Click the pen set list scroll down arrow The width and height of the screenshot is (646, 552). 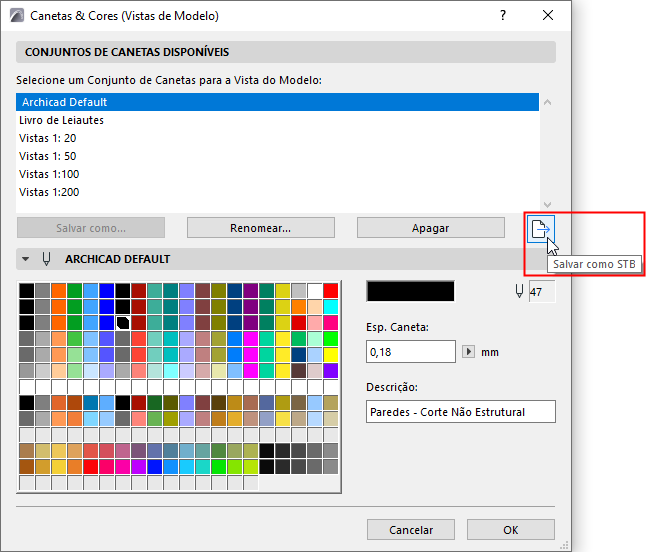coord(548,205)
